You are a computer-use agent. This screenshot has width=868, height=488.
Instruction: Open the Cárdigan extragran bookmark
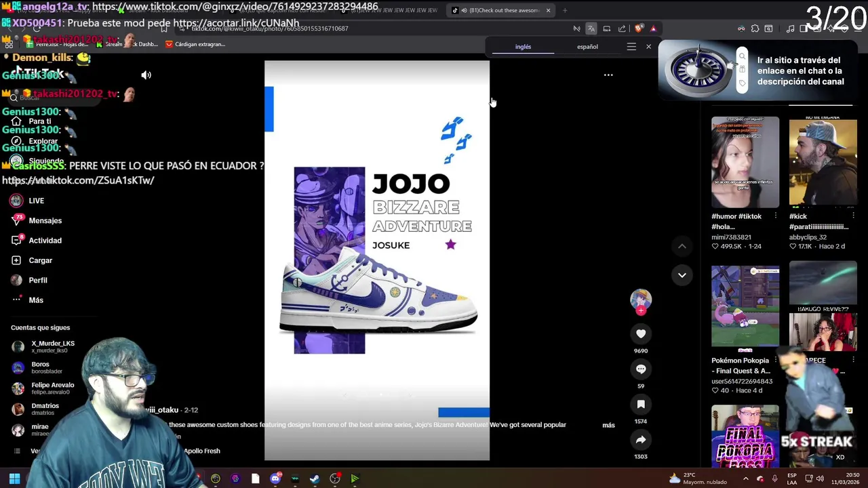click(x=195, y=44)
